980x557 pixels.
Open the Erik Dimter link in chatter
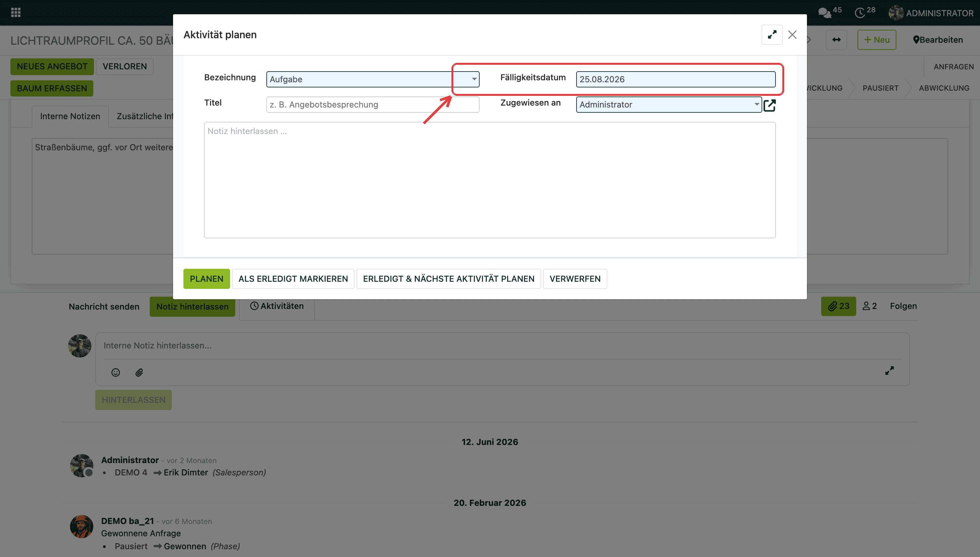click(x=186, y=473)
